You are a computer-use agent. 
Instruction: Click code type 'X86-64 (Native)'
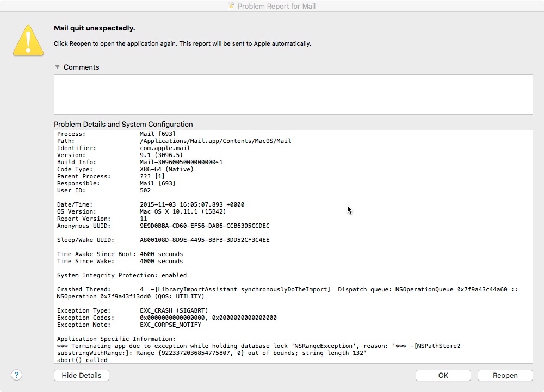[x=166, y=169]
